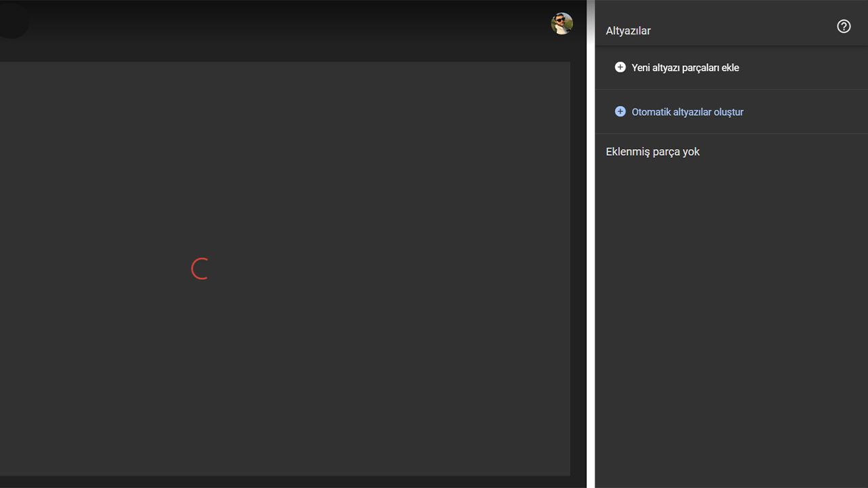Click the red loading spinner
The width and height of the screenshot is (868, 488).
click(x=201, y=269)
